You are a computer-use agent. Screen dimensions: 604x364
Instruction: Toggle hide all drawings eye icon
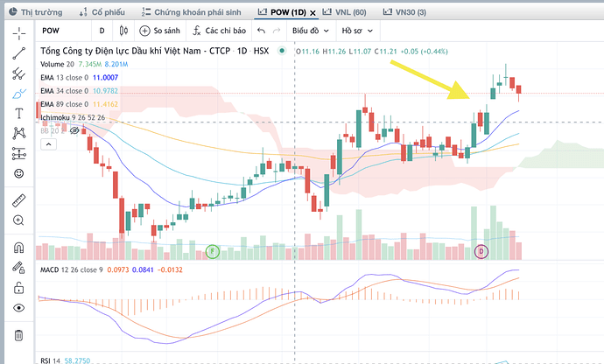coord(19,308)
